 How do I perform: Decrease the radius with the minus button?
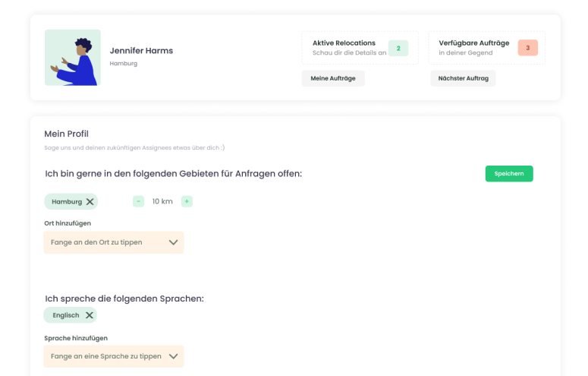(138, 201)
